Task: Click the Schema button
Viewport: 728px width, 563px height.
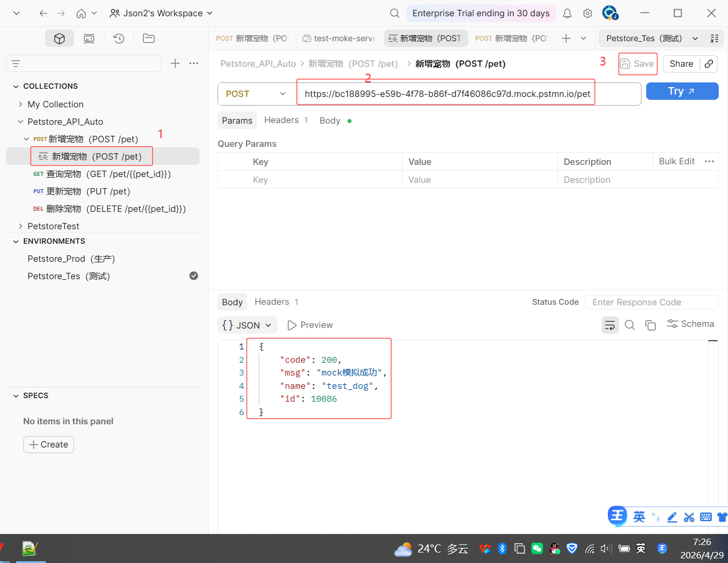Action: coord(690,324)
